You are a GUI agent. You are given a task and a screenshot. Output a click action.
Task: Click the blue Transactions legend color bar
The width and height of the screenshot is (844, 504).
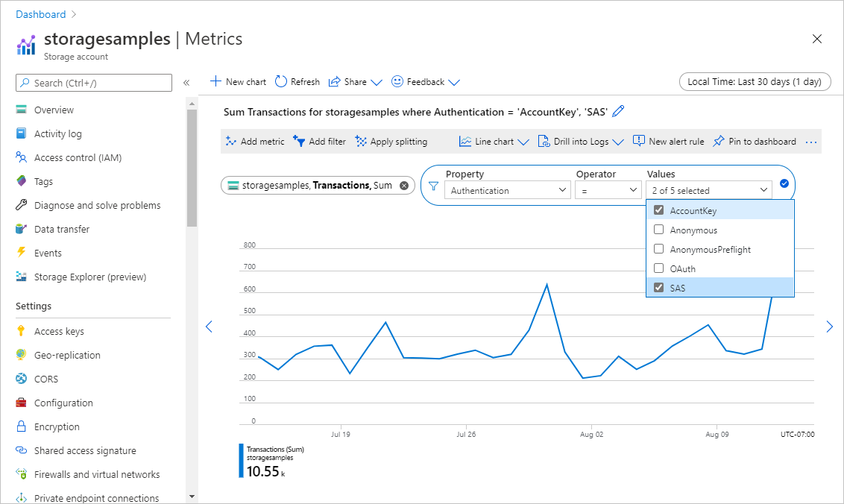[x=241, y=461]
